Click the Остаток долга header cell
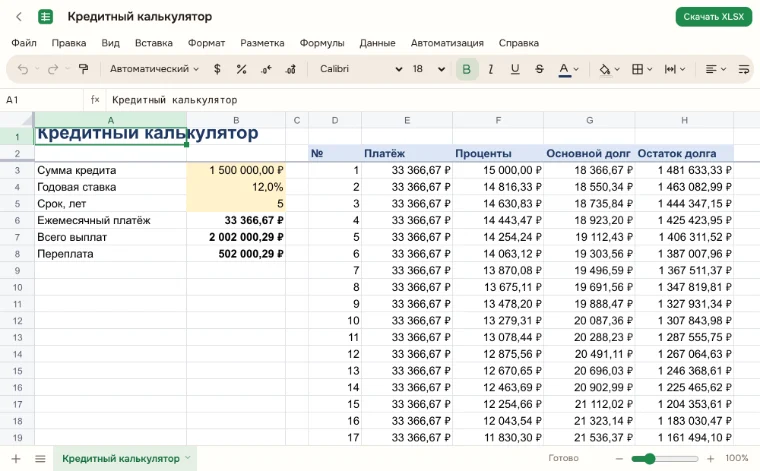The width and height of the screenshot is (760, 471). 684,154
